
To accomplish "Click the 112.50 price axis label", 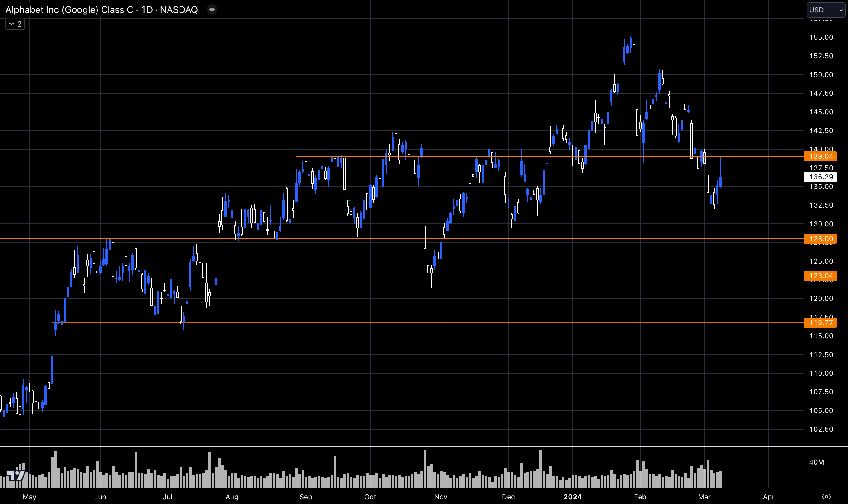I will point(821,354).
